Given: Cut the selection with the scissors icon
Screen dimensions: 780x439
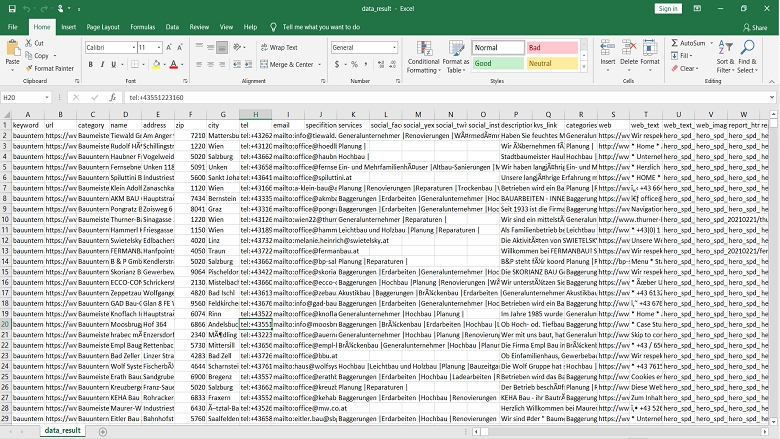Looking at the screenshot, I should pyautogui.click(x=29, y=43).
